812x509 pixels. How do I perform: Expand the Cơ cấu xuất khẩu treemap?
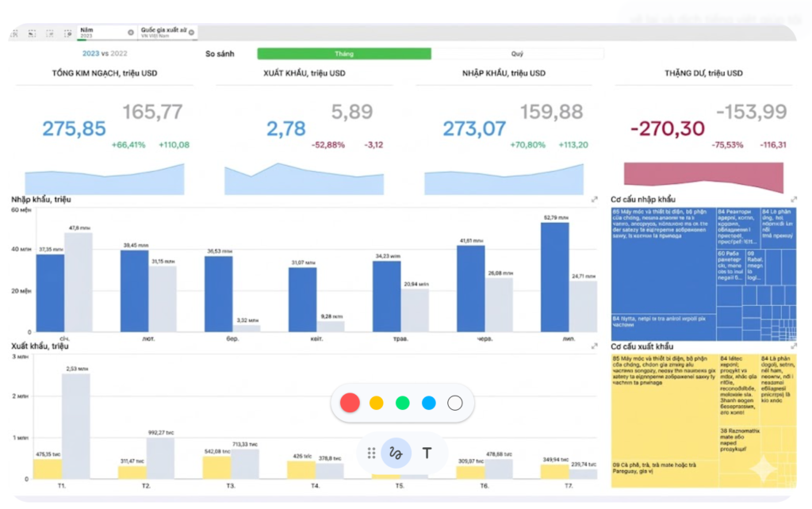tap(794, 346)
